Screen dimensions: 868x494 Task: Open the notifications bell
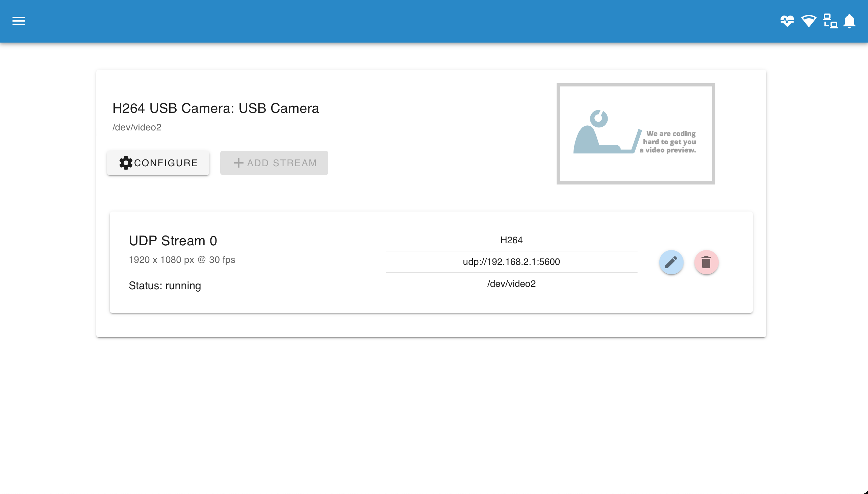pos(849,21)
